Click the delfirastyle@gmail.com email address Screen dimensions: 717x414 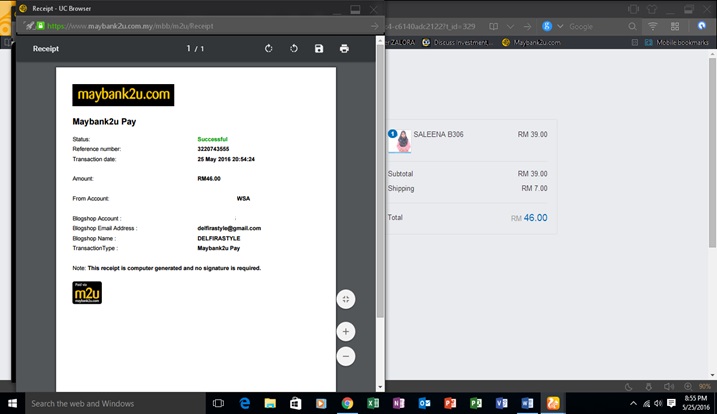coord(229,228)
